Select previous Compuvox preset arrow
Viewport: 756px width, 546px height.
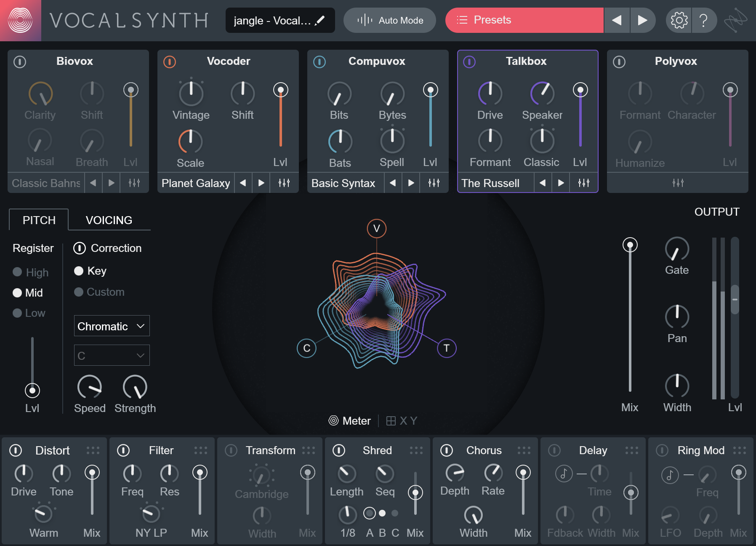[393, 183]
